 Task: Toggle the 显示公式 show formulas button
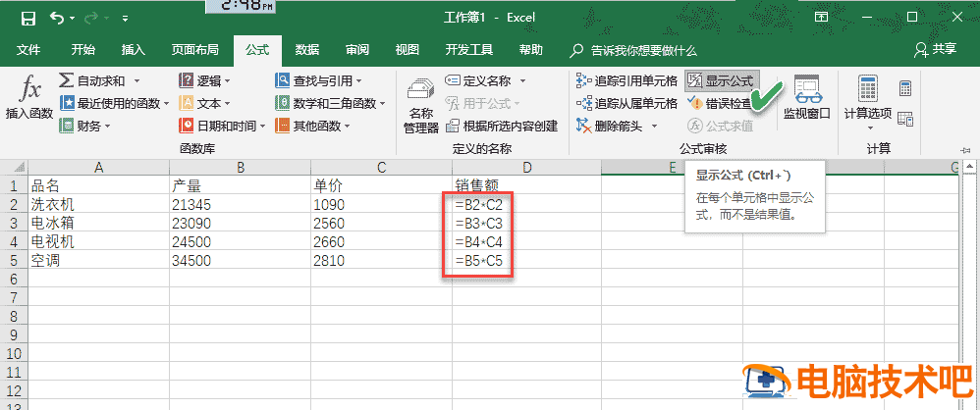pyautogui.click(x=722, y=81)
